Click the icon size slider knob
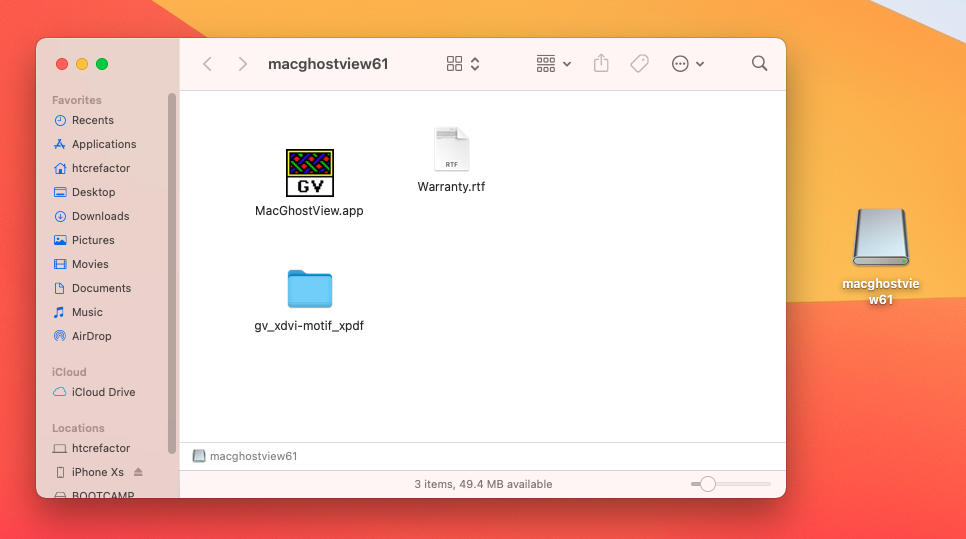The image size is (966, 539). tap(707, 484)
